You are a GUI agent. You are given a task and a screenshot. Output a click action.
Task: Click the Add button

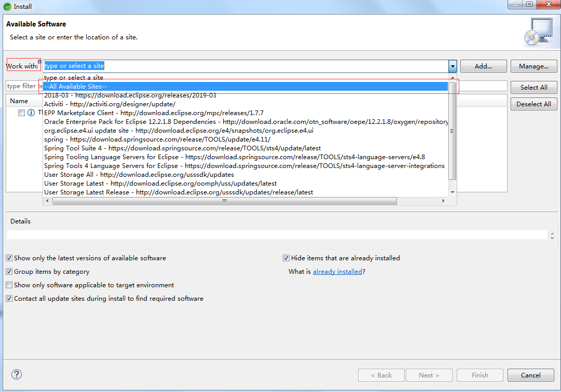483,66
